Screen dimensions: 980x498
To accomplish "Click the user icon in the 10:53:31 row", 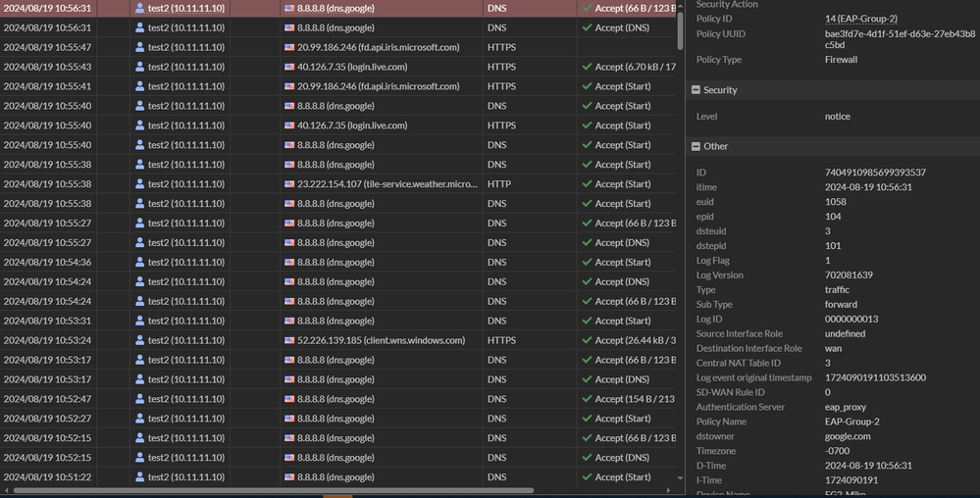I will tap(140, 322).
